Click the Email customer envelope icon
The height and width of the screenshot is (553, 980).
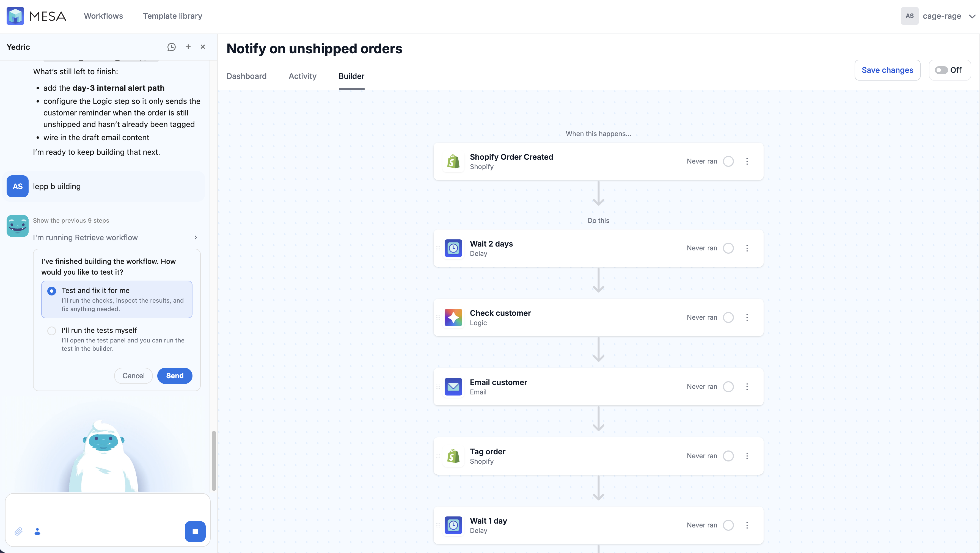[x=453, y=386]
